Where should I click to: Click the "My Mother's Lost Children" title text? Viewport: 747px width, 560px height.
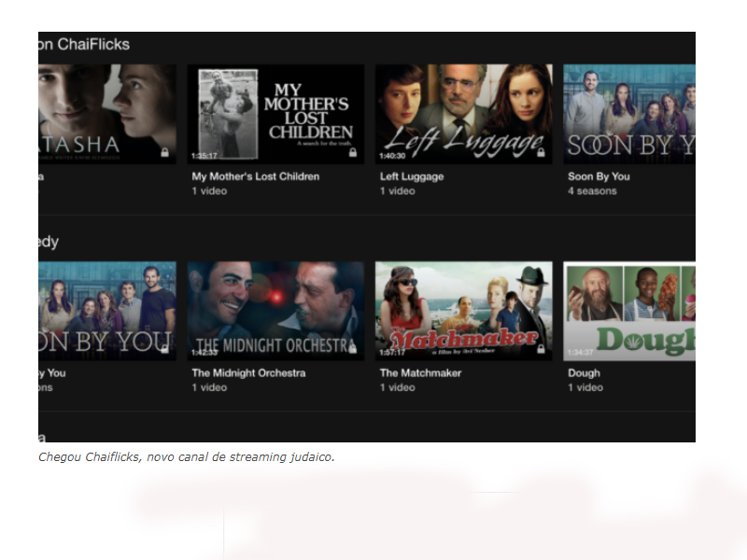[x=255, y=176]
